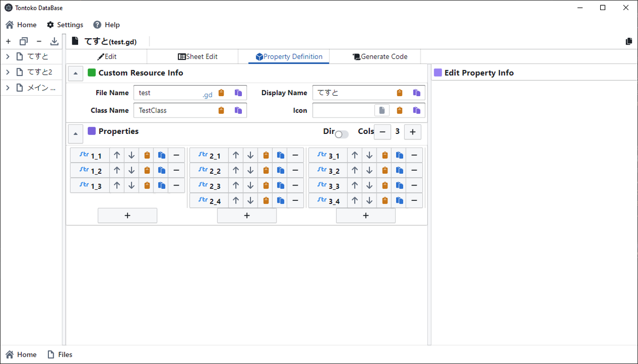Click copy icon on property 3_4 row
Screen dimensions: 638x364
pyautogui.click(x=400, y=200)
